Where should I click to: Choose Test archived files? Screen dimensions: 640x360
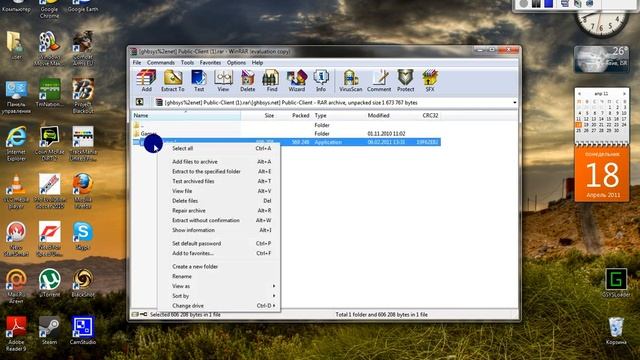tap(219, 181)
